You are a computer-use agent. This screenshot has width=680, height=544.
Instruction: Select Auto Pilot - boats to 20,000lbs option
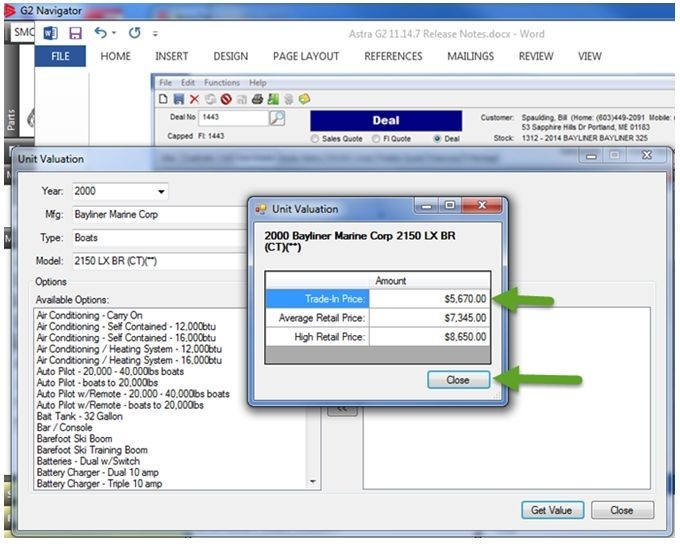98,383
